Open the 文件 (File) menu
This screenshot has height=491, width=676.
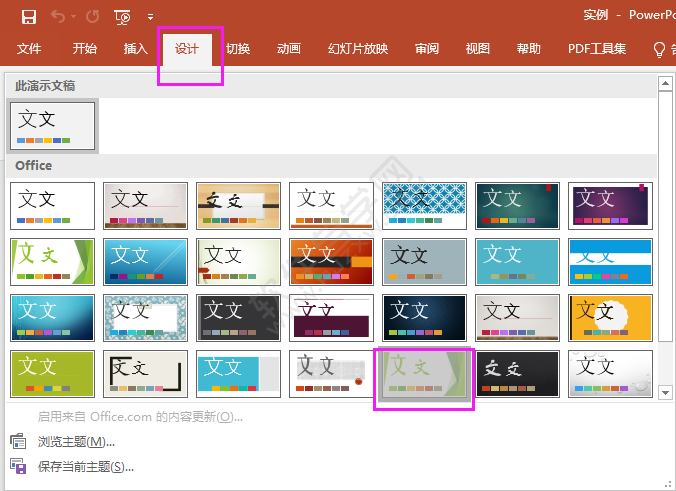pyautogui.click(x=29, y=49)
